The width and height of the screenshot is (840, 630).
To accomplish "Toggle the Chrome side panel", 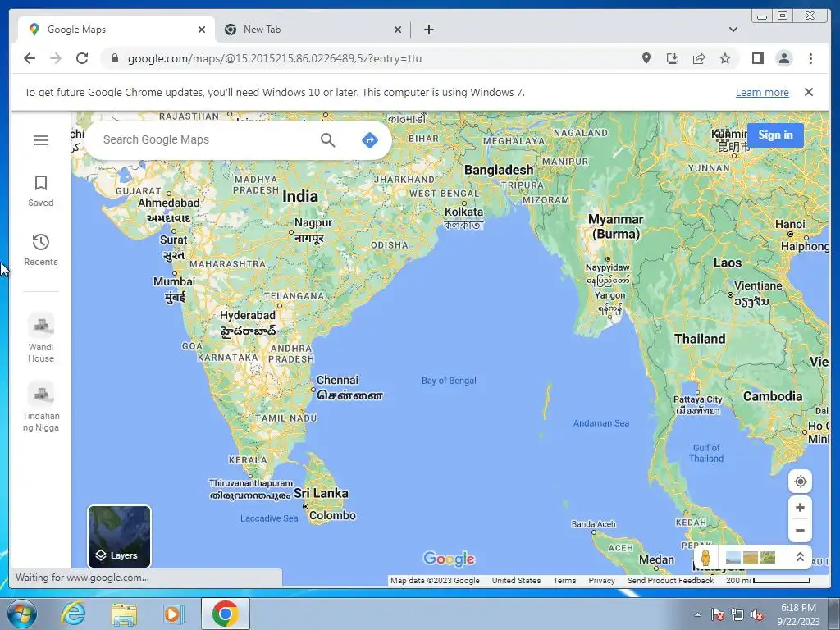I will pyautogui.click(x=757, y=58).
